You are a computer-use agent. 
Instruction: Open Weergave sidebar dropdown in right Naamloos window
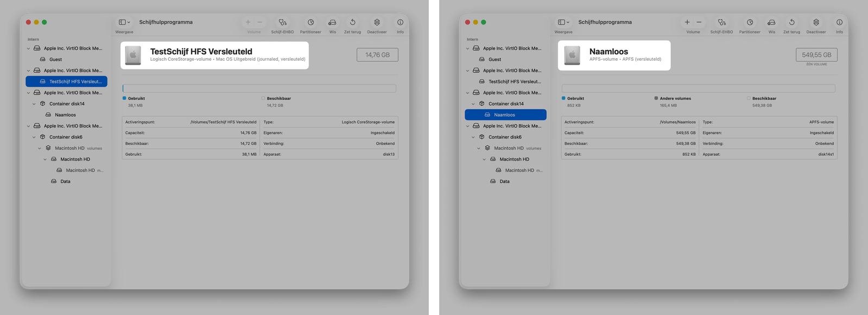(563, 22)
